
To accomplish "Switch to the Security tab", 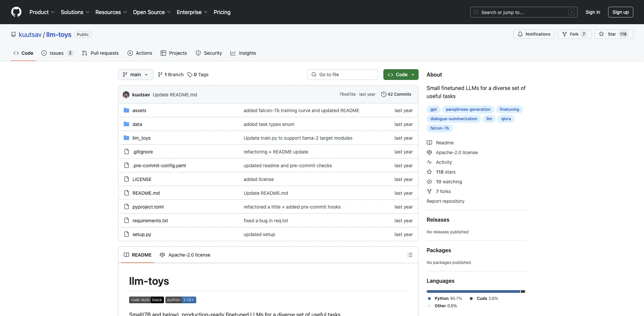I will 209,53.
